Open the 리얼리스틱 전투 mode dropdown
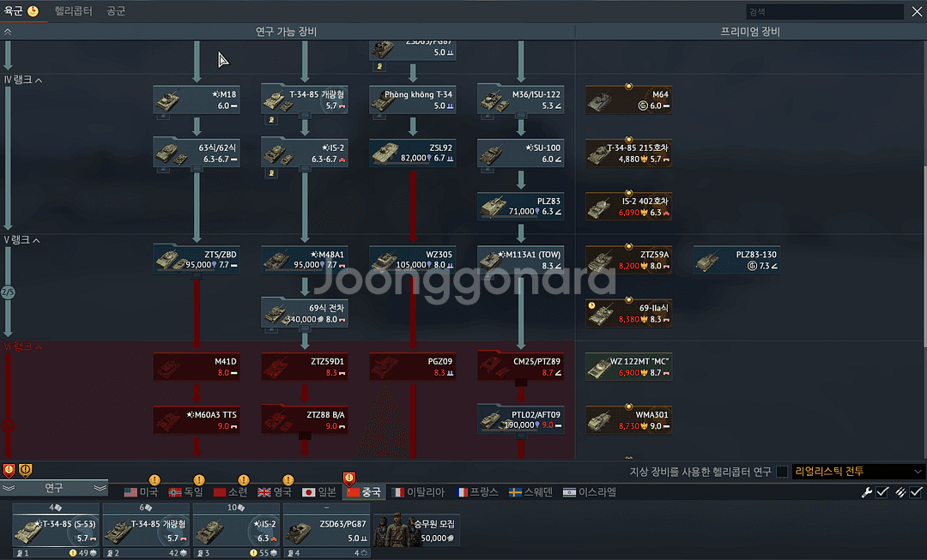The width and height of the screenshot is (927, 560). [857, 472]
